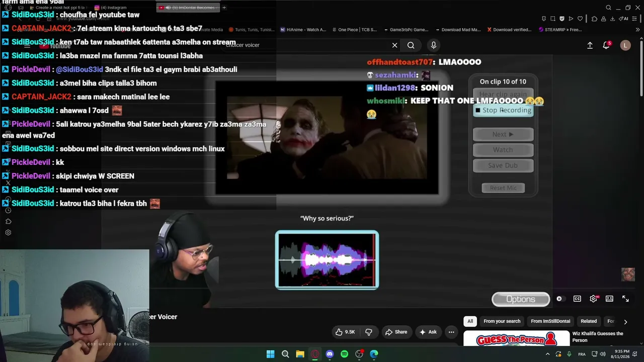Open the game Options button
Screen dimensions: 644x362
click(x=521, y=299)
